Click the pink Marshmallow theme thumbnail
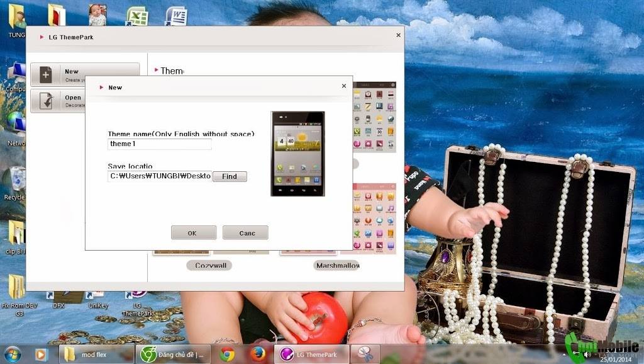The height and width of the screenshot is (364, 644). pyautogui.click(x=374, y=218)
